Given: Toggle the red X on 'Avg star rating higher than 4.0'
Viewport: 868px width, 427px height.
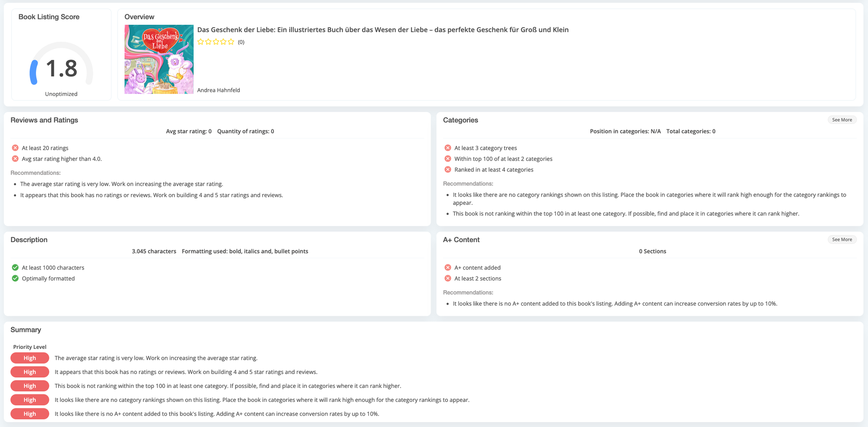Looking at the screenshot, I should tap(15, 158).
